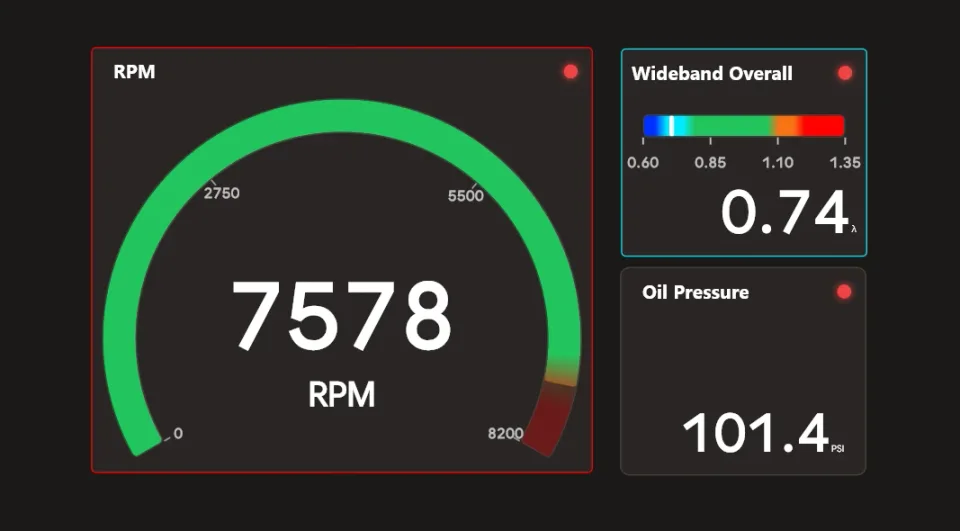Click the 1.10 lambda scale label
Screen dimensions: 960x531
coord(778,163)
